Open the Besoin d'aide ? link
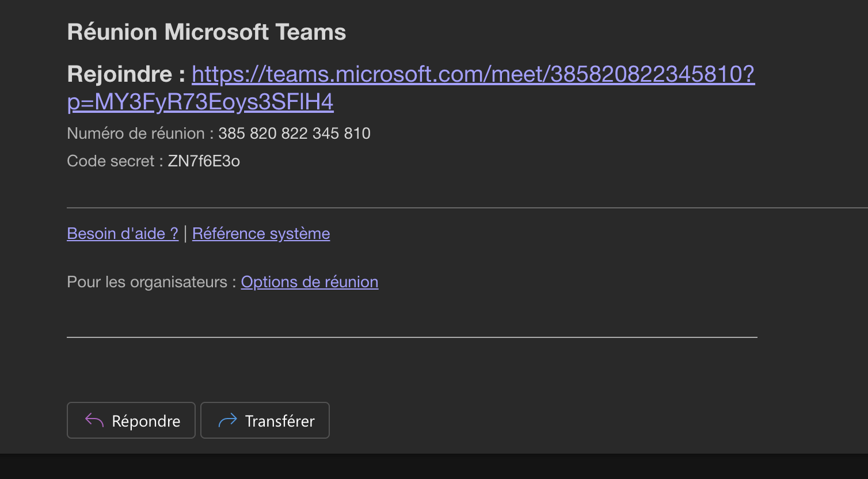The height and width of the screenshot is (479, 868). tap(123, 234)
